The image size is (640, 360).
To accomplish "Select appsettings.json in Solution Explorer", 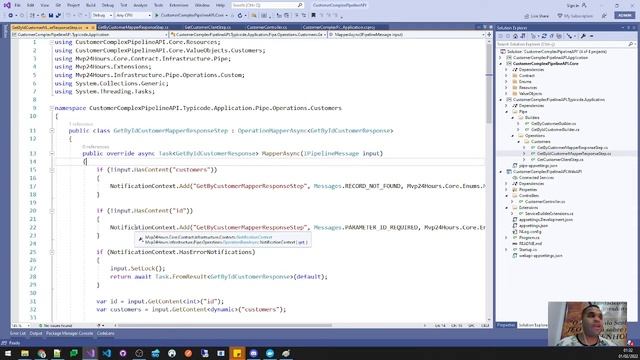I will (533, 225).
